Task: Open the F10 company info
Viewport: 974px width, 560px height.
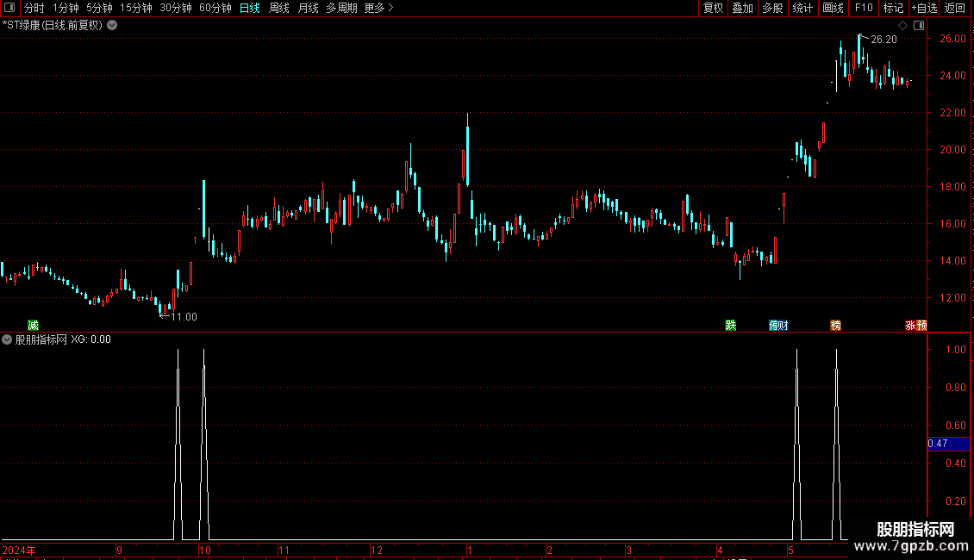Action: 864,8
